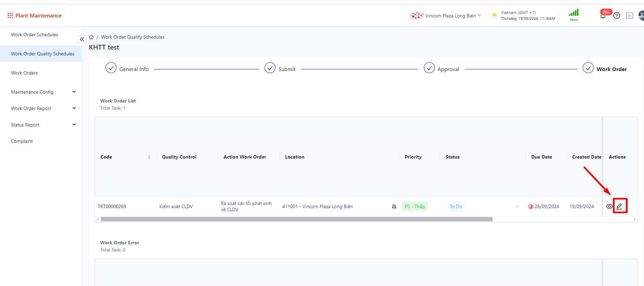Open Complaint in the sidebar

pos(22,141)
